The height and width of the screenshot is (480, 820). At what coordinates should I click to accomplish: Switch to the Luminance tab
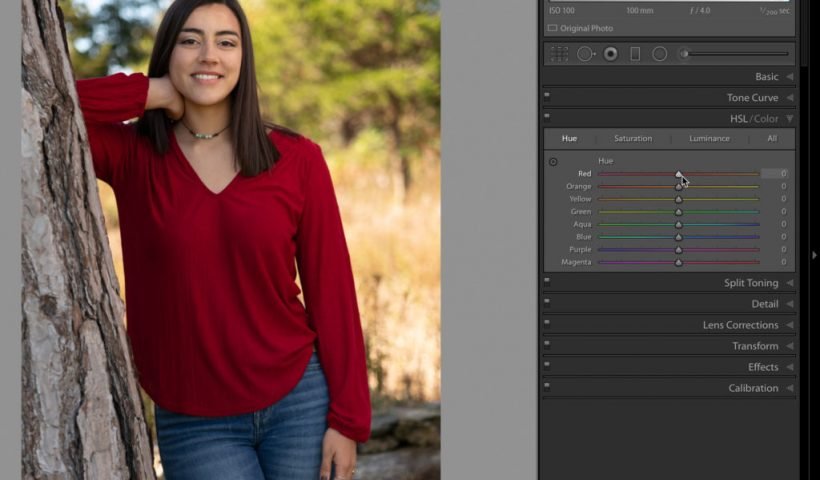click(x=709, y=139)
